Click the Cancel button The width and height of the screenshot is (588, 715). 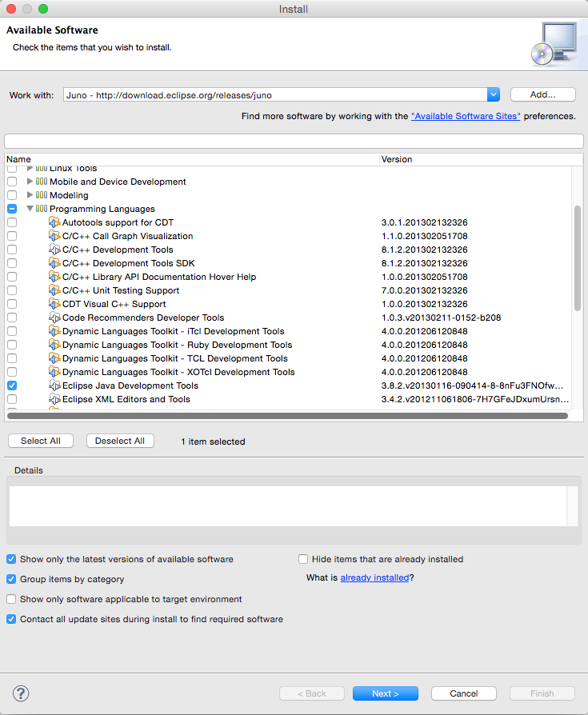tap(464, 693)
